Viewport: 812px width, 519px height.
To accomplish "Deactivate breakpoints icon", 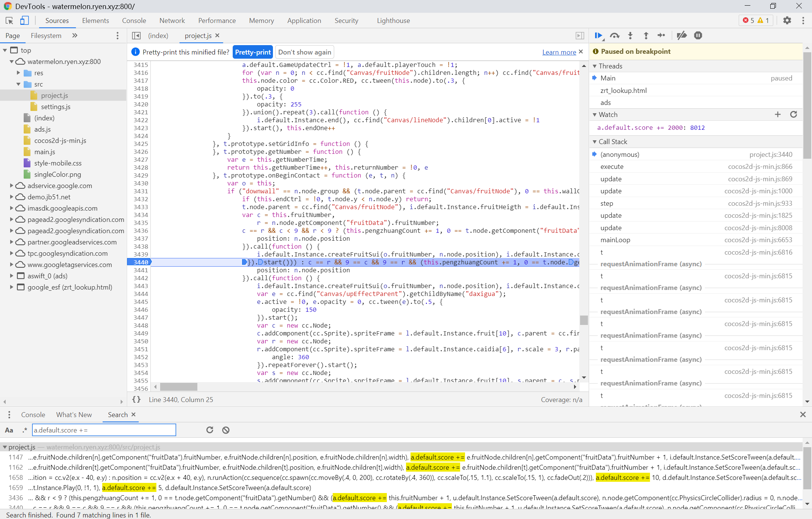I will (682, 35).
